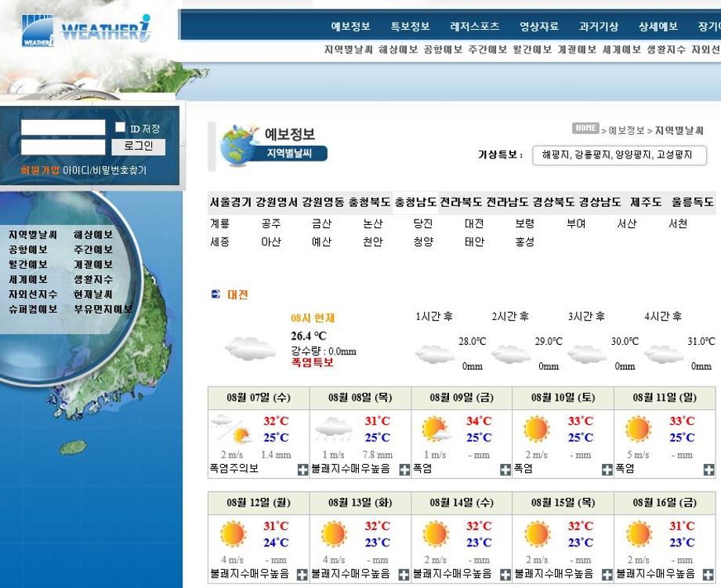This screenshot has height=588, width=721.
Task: Open 자외선지수 in the sidebar
Action: click(33, 294)
